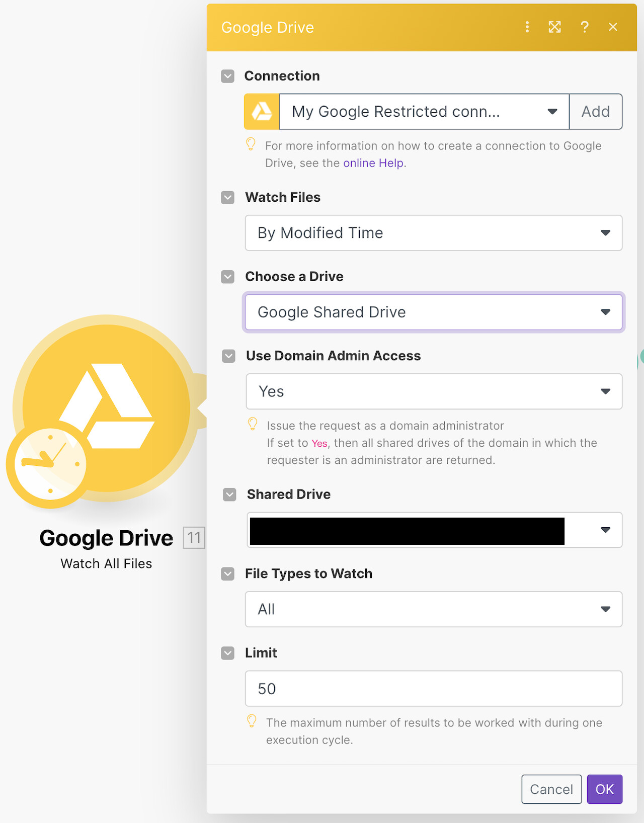Toggle the Limit section
Screen dimensions: 644x823
pyautogui.click(x=228, y=653)
